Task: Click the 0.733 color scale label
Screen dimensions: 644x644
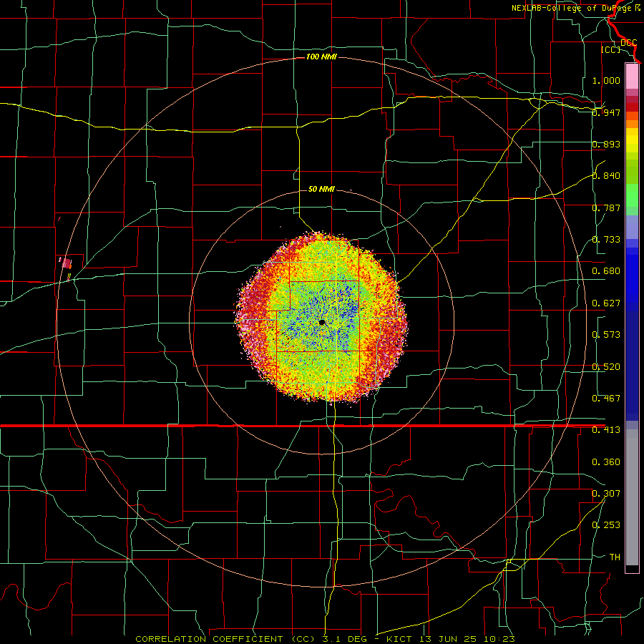Action: tap(606, 240)
